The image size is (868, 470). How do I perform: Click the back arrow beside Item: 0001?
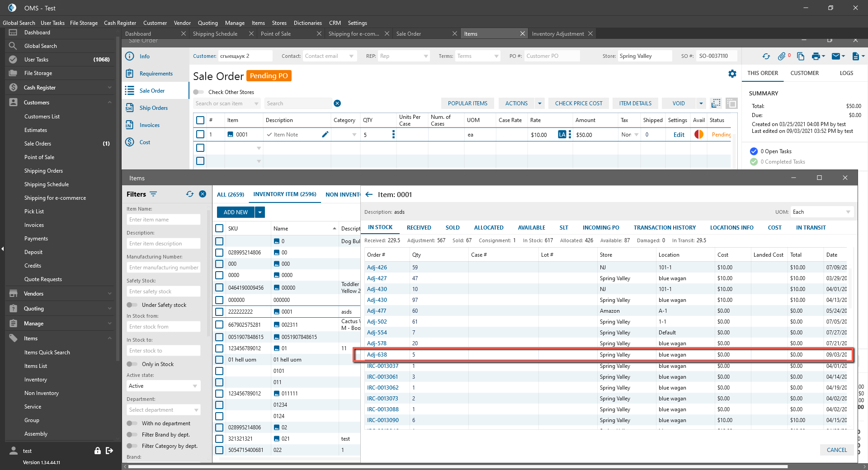coord(369,195)
